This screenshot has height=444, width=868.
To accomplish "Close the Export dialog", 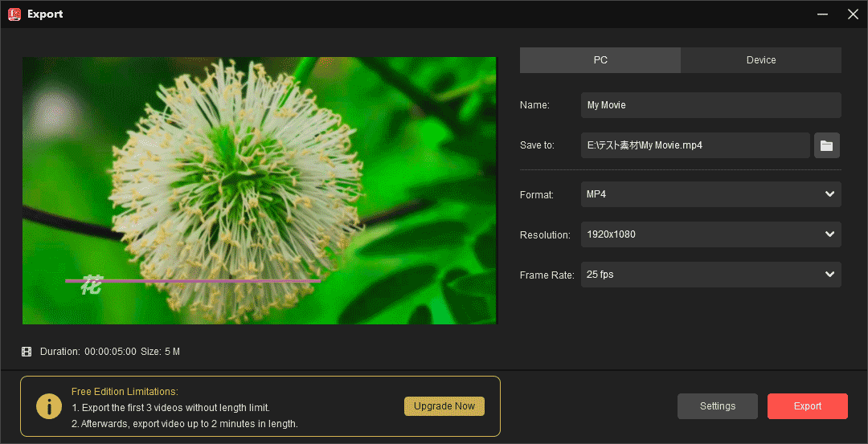I will coord(853,14).
